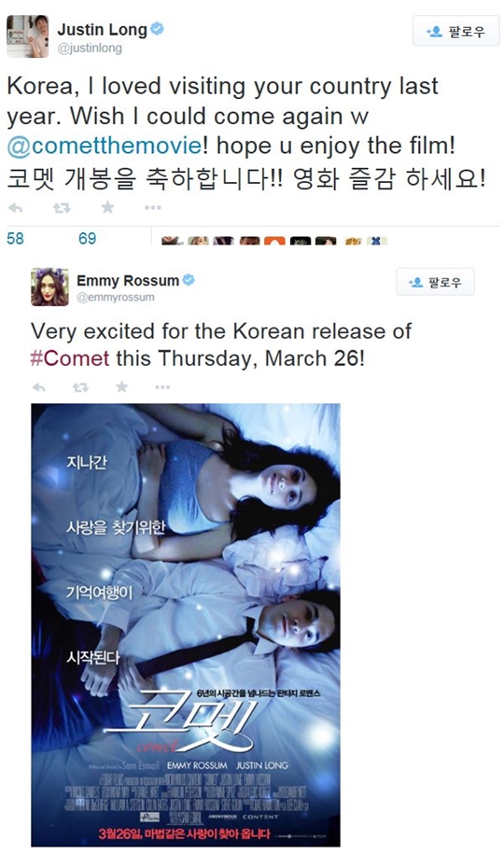Favorite Justin Long's tweet with the star

coord(107,207)
